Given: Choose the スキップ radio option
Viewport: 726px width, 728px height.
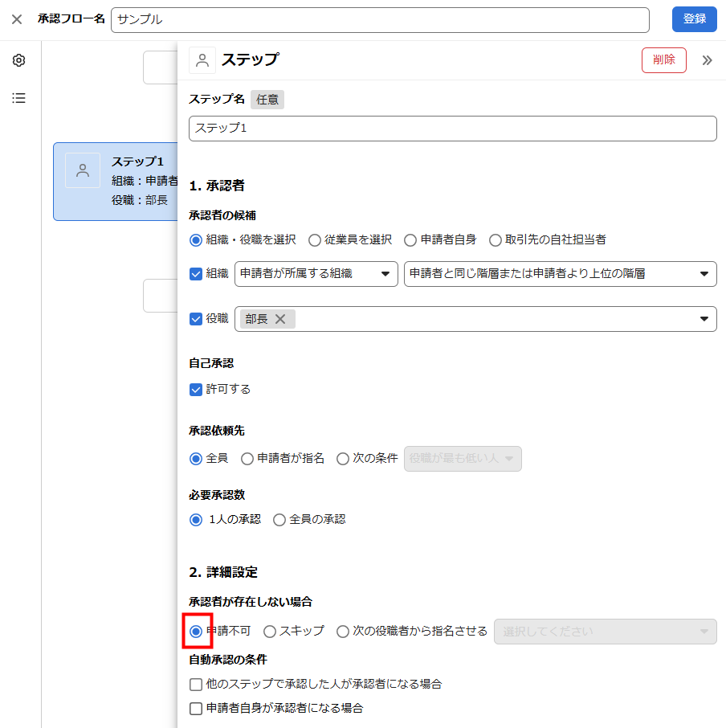Looking at the screenshot, I should tap(270, 632).
